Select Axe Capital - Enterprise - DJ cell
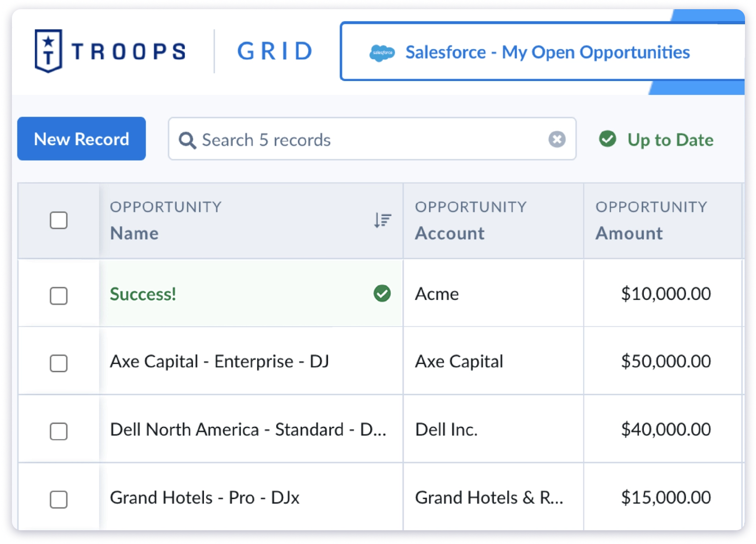Screen dimensions: 756x544 pos(251,361)
